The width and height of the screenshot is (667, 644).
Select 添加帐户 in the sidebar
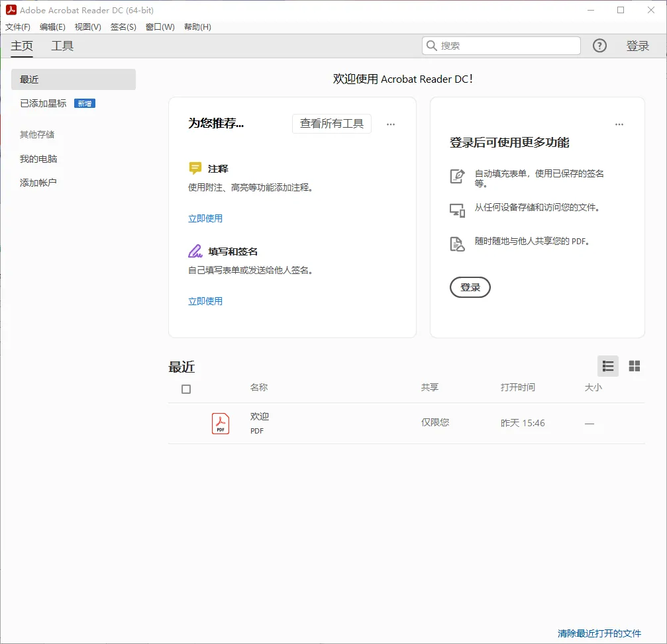coord(38,183)
